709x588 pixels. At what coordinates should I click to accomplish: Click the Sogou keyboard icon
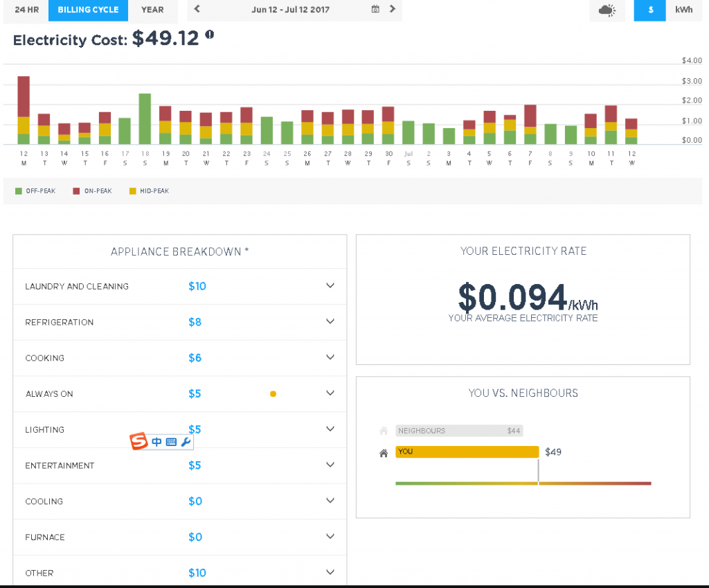tap(171, 442)
